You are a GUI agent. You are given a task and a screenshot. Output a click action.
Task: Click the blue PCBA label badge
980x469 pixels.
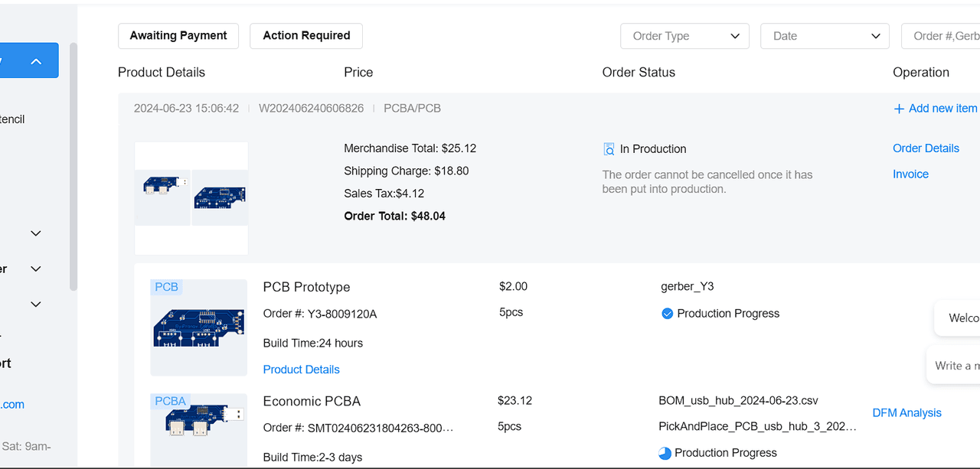click(x=170, y=401)
